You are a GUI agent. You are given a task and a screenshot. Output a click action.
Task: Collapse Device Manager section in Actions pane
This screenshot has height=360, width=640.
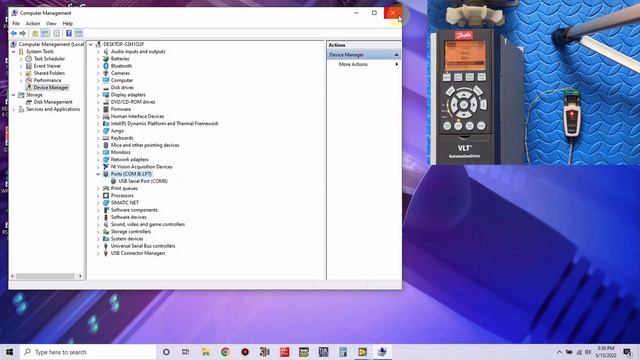[396, 55]
